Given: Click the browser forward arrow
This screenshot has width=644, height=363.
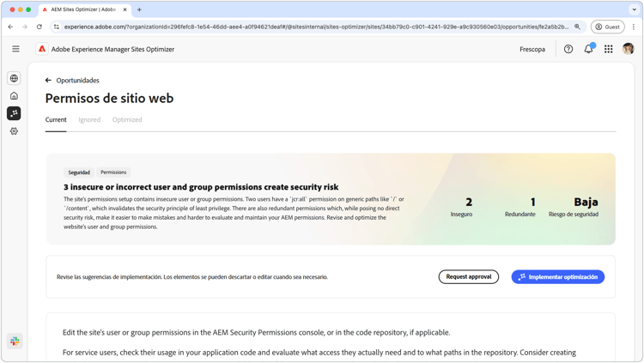Looking at the screenshot, I should pyautogui.click(x=25, y=27).
